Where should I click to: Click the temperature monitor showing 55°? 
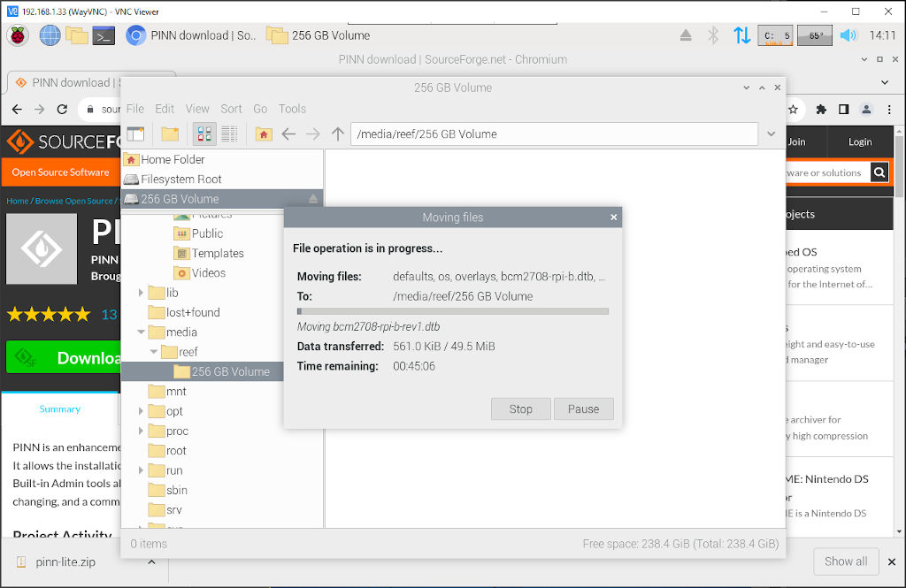click(815, 35)
